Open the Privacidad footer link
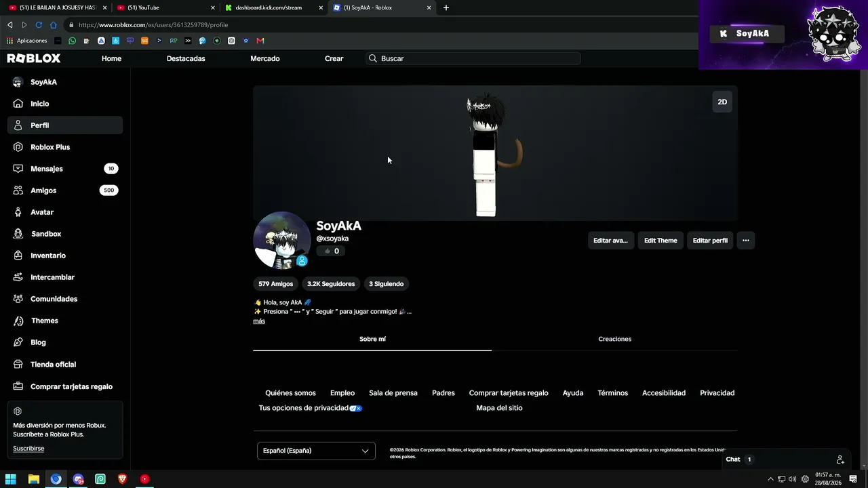Image resolution: width=868 pixels, height=488 pixels. (x=717, y=393)
